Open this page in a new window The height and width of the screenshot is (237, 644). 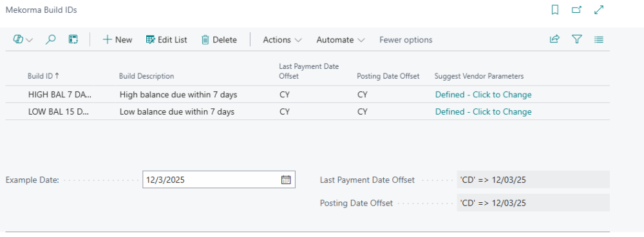[x=576, y=10]
